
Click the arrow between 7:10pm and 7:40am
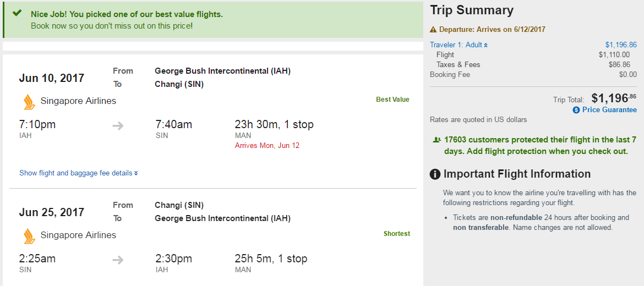(118, 126)
